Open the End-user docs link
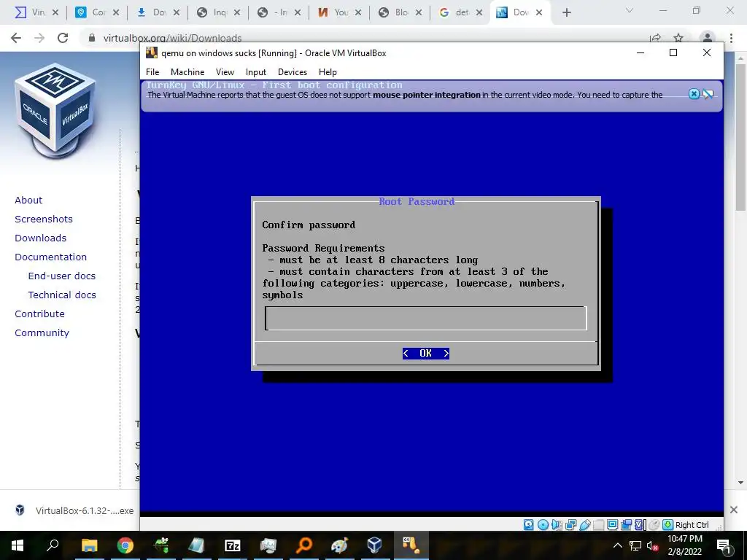The image size is (747, 560). [x=62, y=276]
